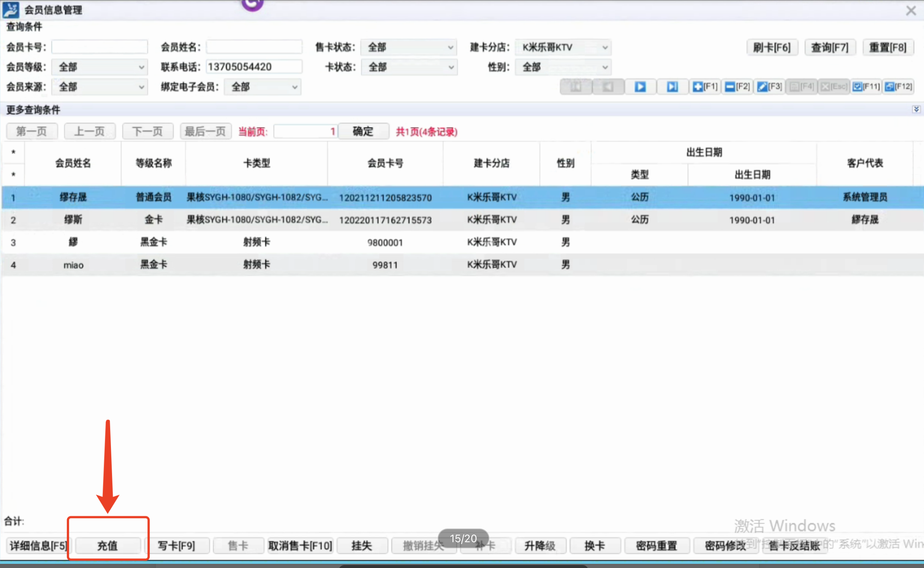Click the 写卡[F9] button
Screen dimensions: 924x568
177,546
